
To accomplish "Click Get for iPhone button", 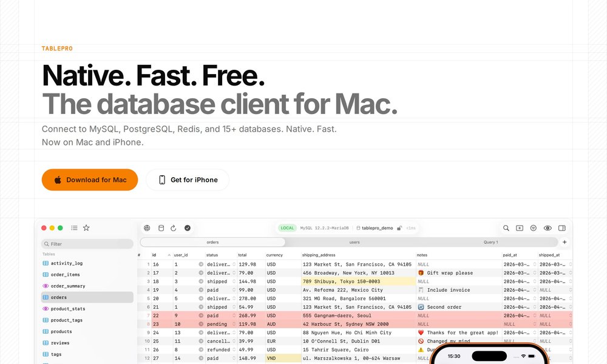I will pos(188,180).
